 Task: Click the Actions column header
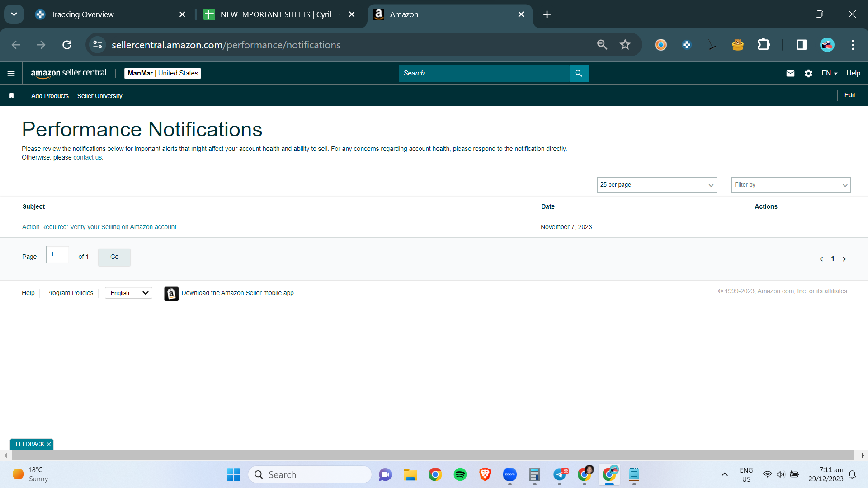click(x=766, y=206)
